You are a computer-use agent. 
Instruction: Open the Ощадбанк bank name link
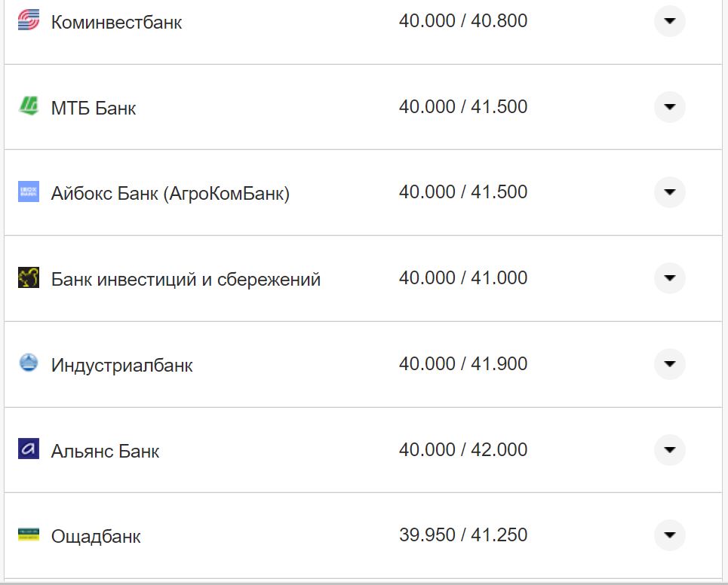[96, 537]
